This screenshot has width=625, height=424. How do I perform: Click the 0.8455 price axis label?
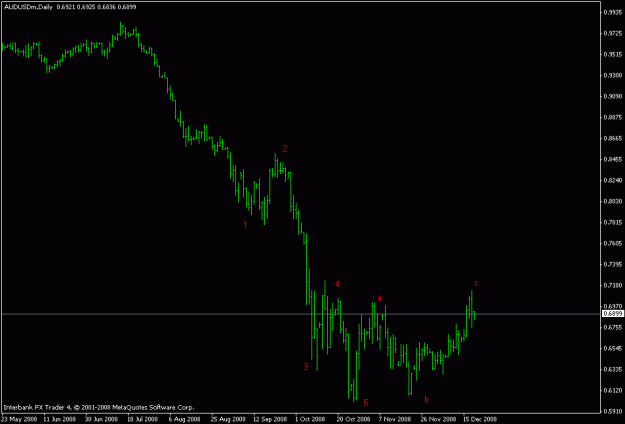coord(613,159)
